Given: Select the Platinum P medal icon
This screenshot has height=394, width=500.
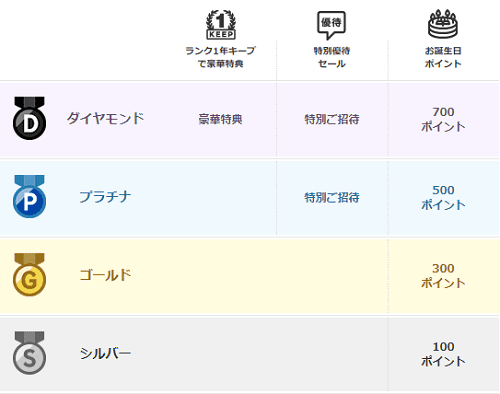Looking at the screenshot, I should coord(29,196).
